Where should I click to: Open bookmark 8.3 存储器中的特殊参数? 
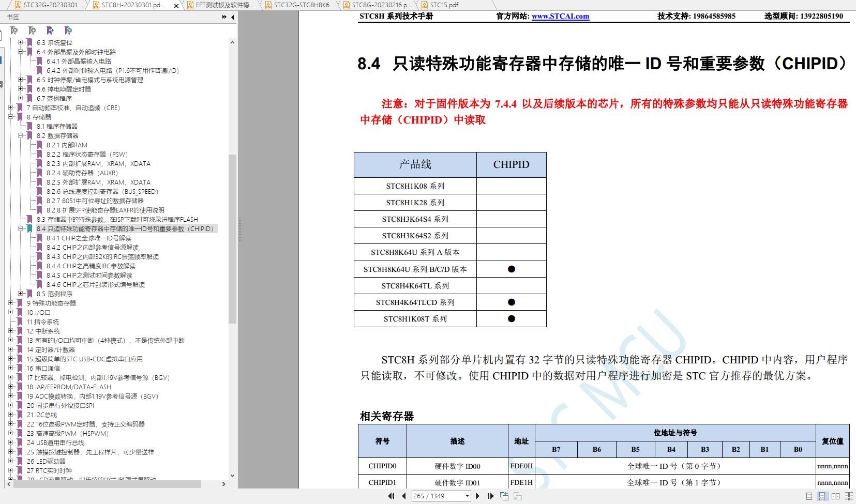click(x=117, y=219)
